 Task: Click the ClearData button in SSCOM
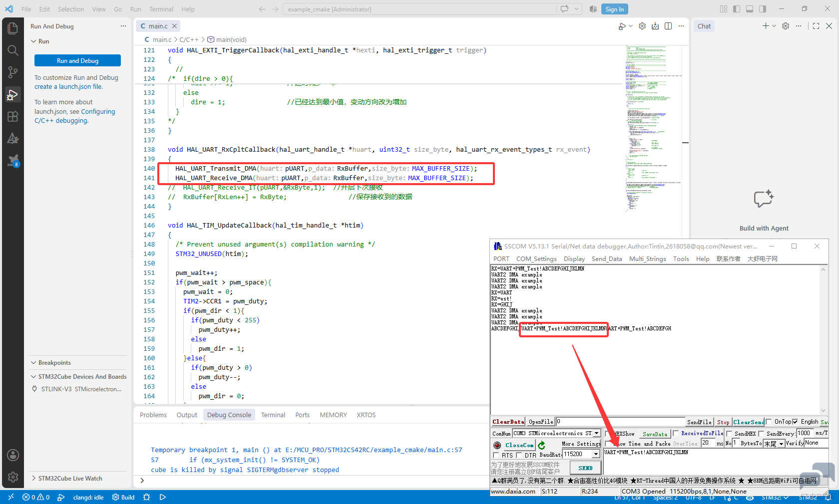pos(508,422)
